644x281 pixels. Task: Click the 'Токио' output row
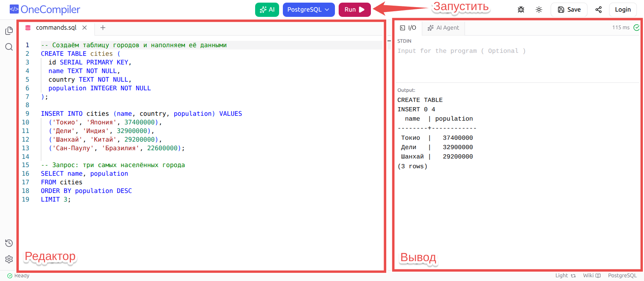[x=437, y=138]
